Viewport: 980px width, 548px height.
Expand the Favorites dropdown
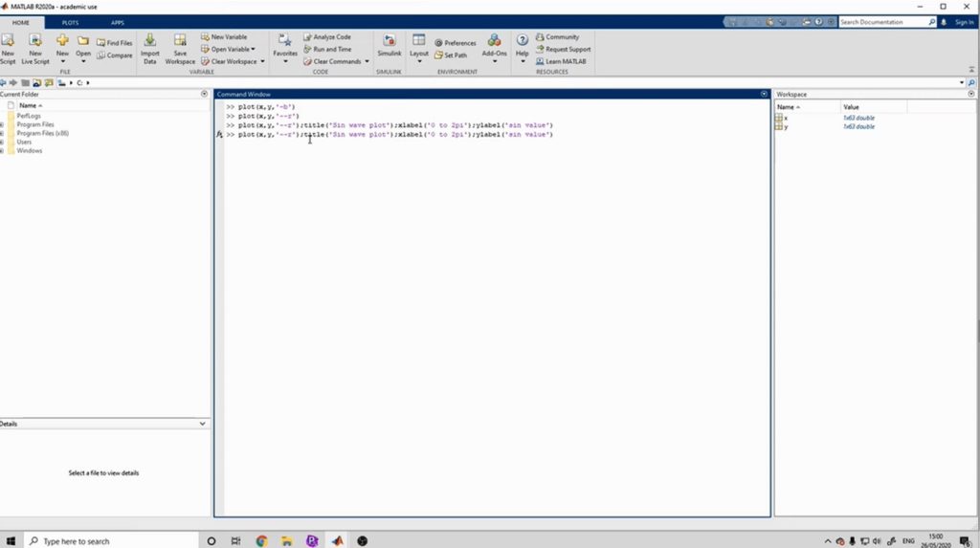point(285,45)
